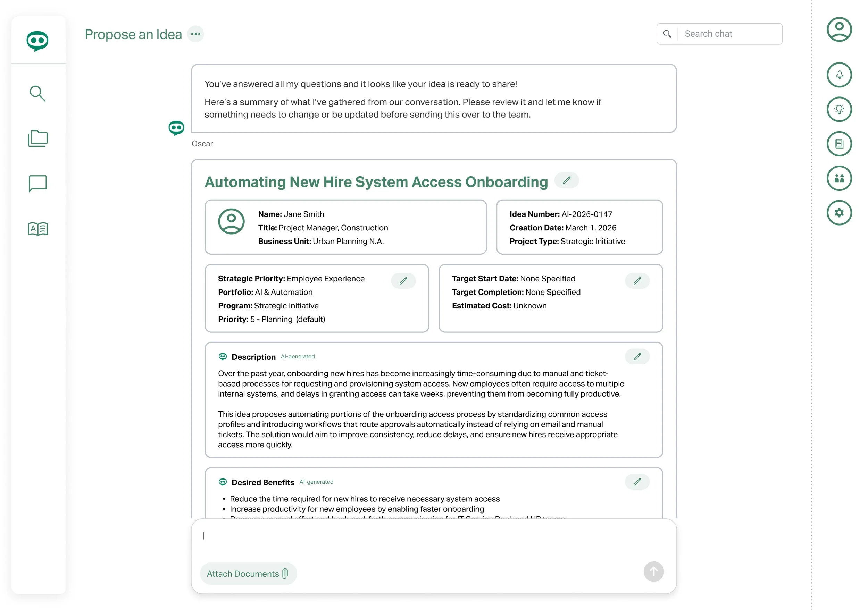
Task: Click the Target Start Date: None Specified line
Action: click(514, 279)
